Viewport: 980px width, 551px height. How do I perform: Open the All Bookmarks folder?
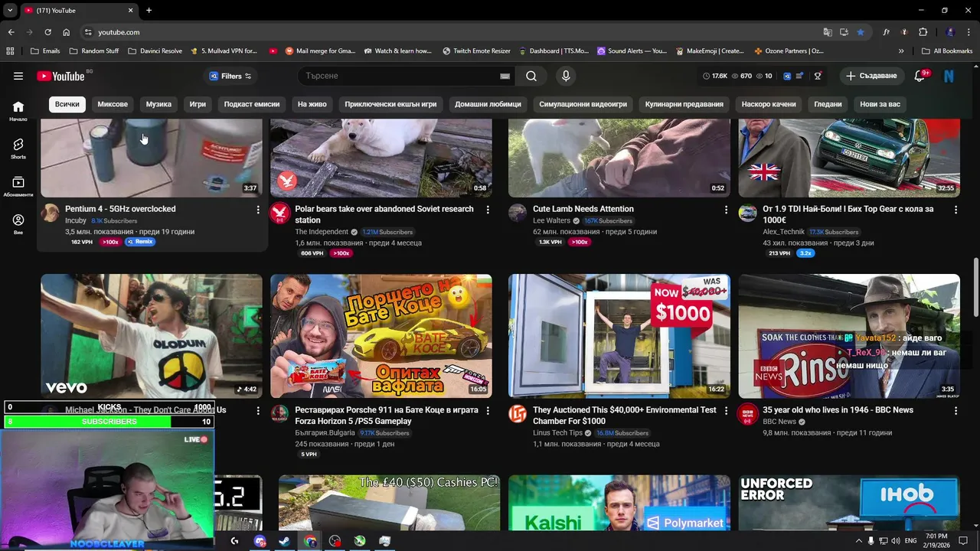(x=946, y=51)
